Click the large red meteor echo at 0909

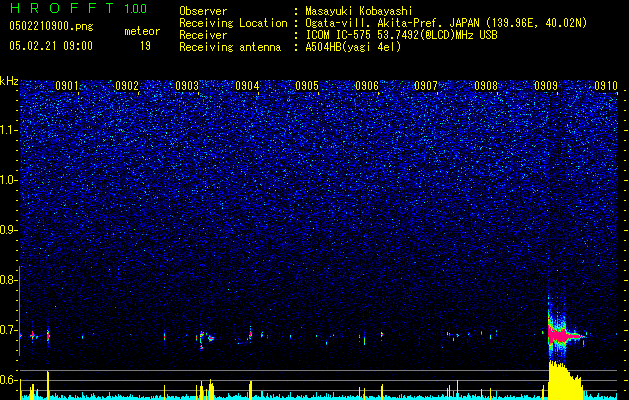tap(564, 335)
